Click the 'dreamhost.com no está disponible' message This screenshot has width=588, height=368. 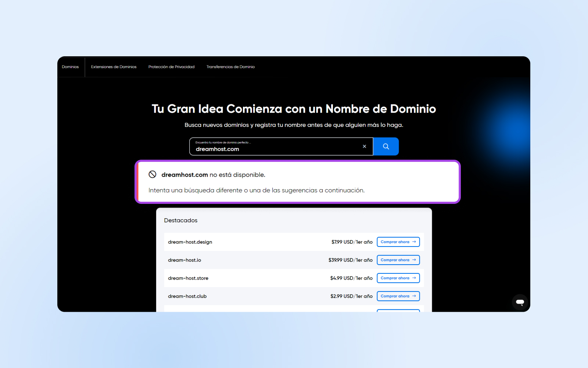pos(213,175)
